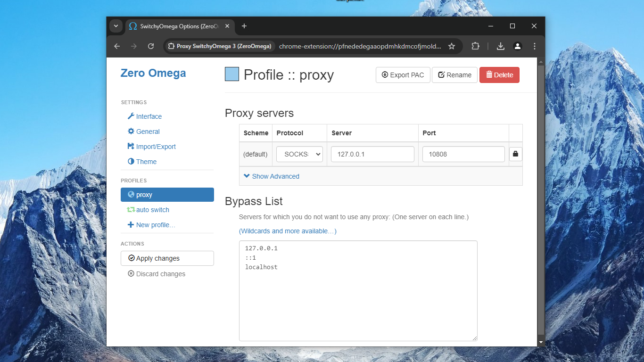Click the scrollbar down arrow
The width and height of the screenshot is (644, 362).
click(x=541, y=342)
